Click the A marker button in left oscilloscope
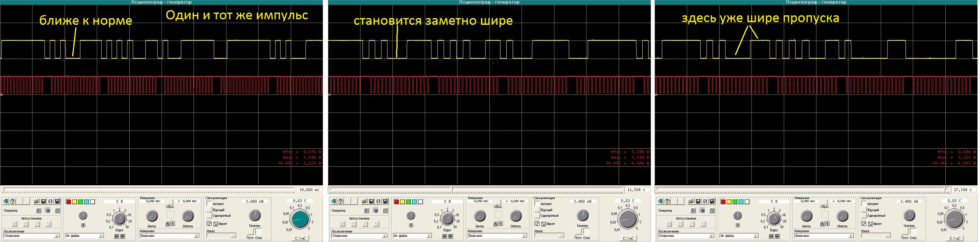 [x=167, y=224]
